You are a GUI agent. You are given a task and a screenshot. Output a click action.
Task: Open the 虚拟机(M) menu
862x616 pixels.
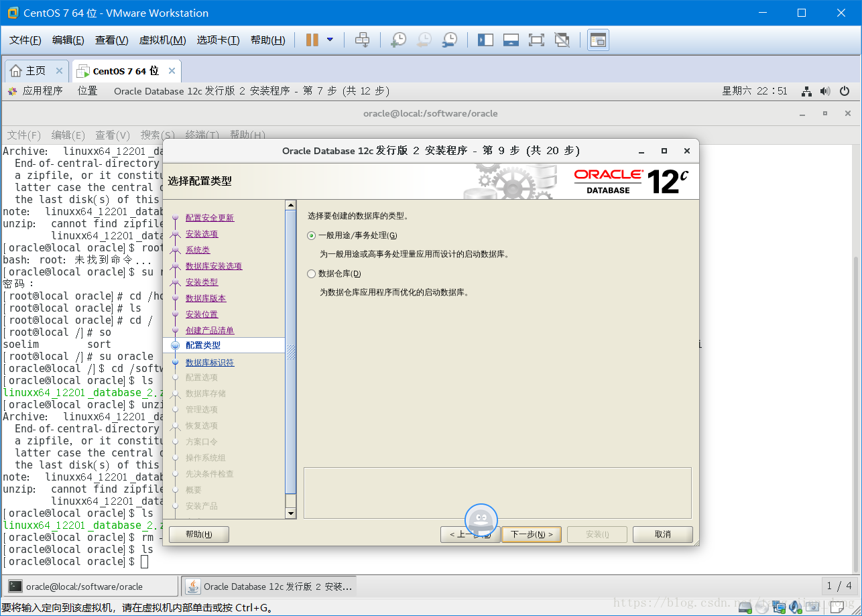tap(162, 40)
